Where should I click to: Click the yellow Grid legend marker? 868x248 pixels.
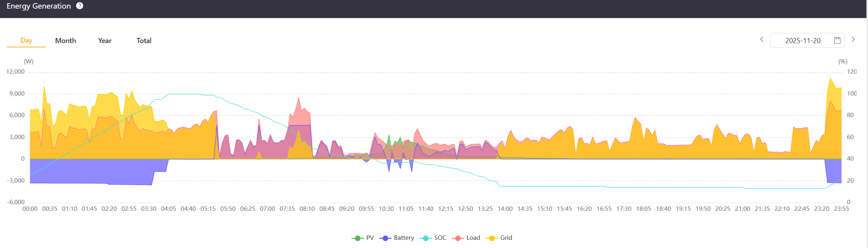point(491,238)
